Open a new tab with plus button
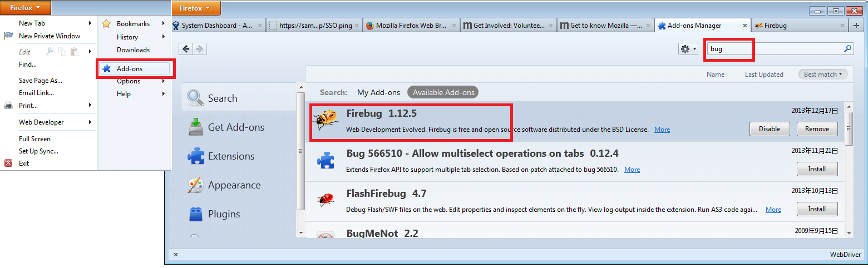 pyautogui.click(x=856, y=25)
